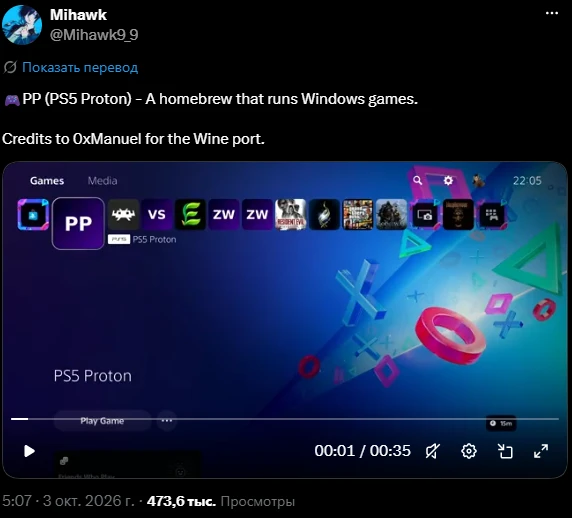Screen dimensions: 572x518
Task: Open the Grand Theft Auto game tile
Action: 358,214
